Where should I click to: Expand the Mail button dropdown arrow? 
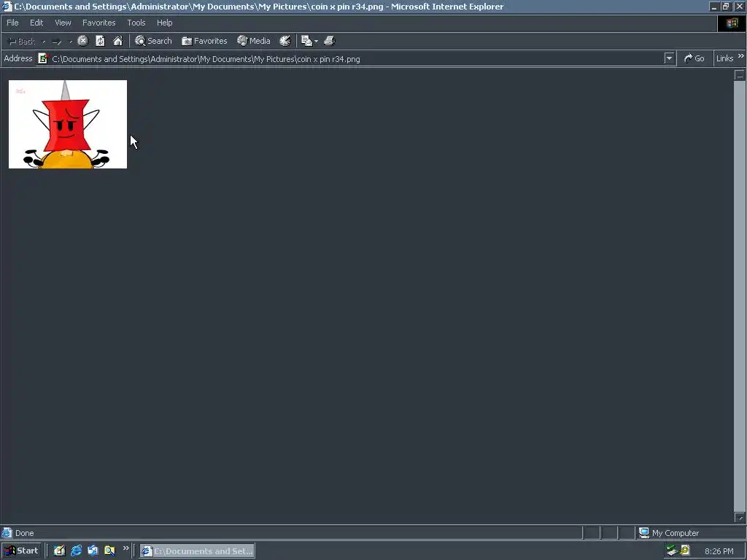317,42
